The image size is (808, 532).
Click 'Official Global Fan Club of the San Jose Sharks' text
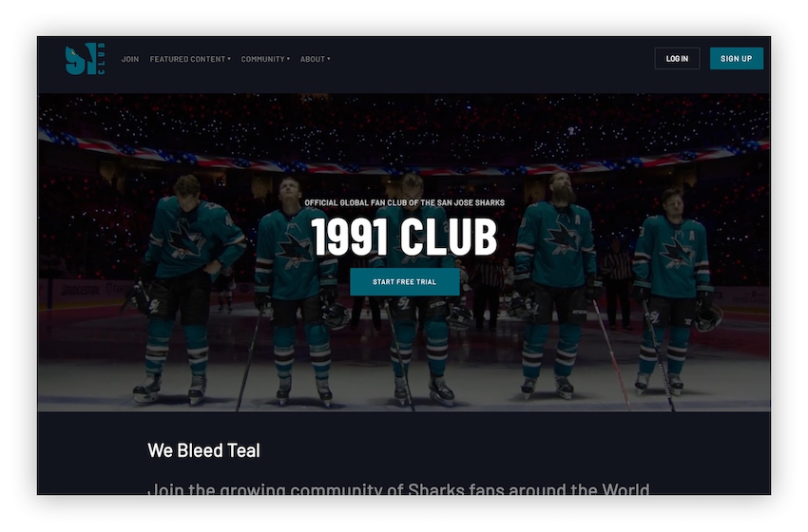[x=405, y=203]
